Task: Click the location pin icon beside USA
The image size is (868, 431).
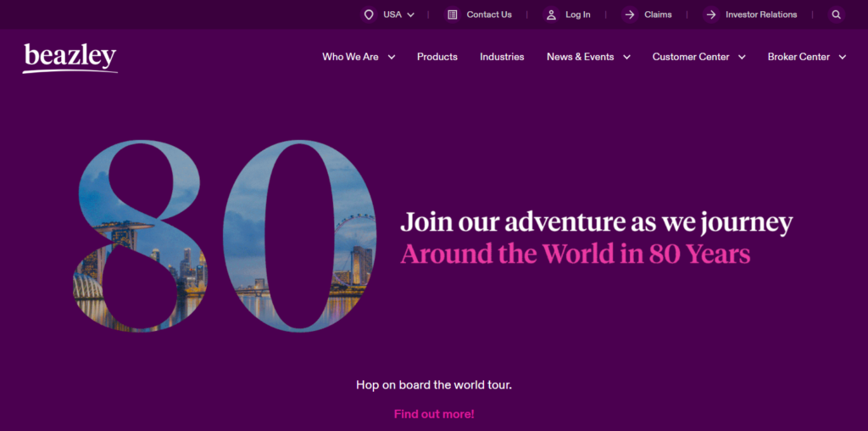Action: pos(369,15)
